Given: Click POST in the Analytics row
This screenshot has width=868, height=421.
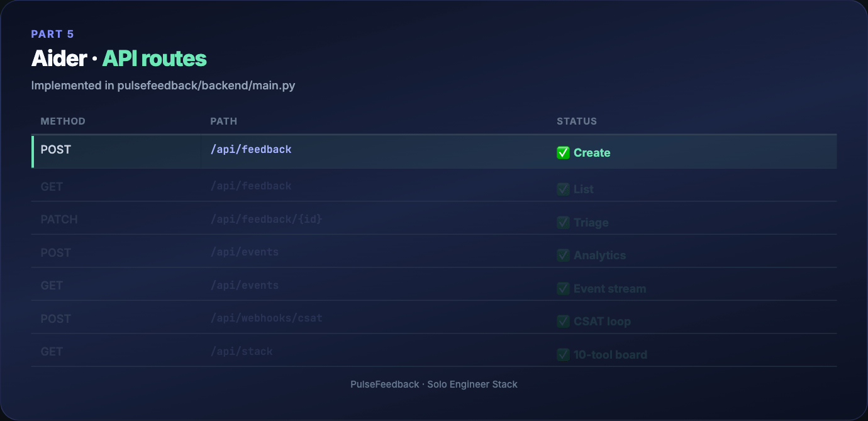Looking at the screenshot, I should coord(56,253).
